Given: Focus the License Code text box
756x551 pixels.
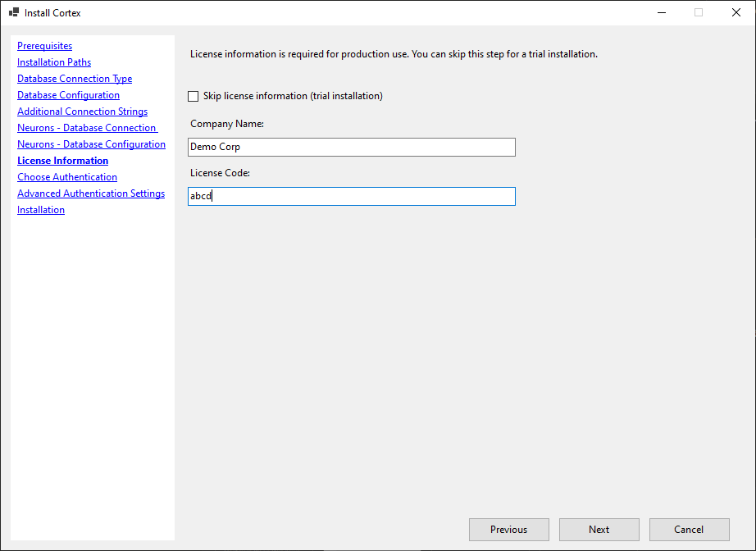Looking at the screenshot, I should [351, 196].
